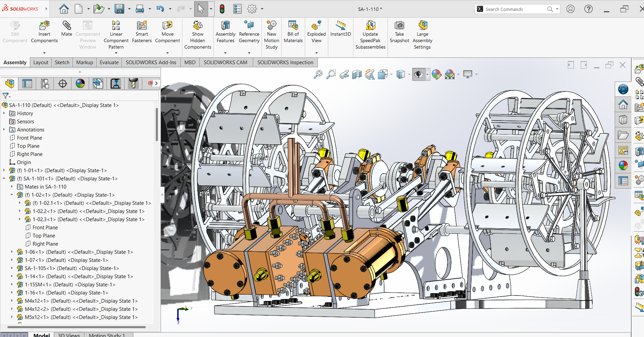The image size is (644, 337).
Task: Click Show Hidden Components
Action: (x=198, y=35)
